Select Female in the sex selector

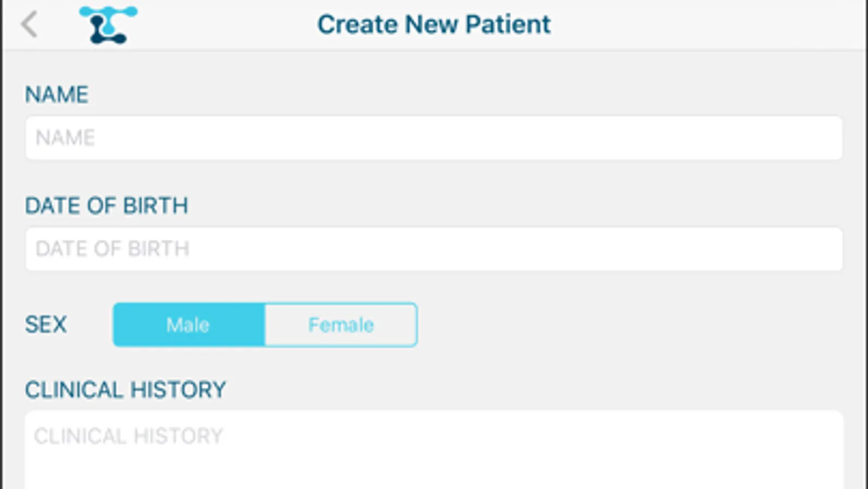(x=341, y=325)
